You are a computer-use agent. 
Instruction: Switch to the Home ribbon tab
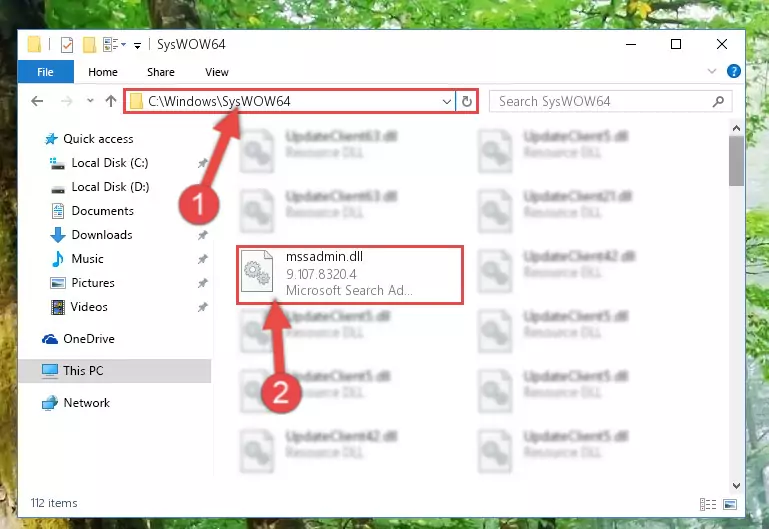click(103, 72)
